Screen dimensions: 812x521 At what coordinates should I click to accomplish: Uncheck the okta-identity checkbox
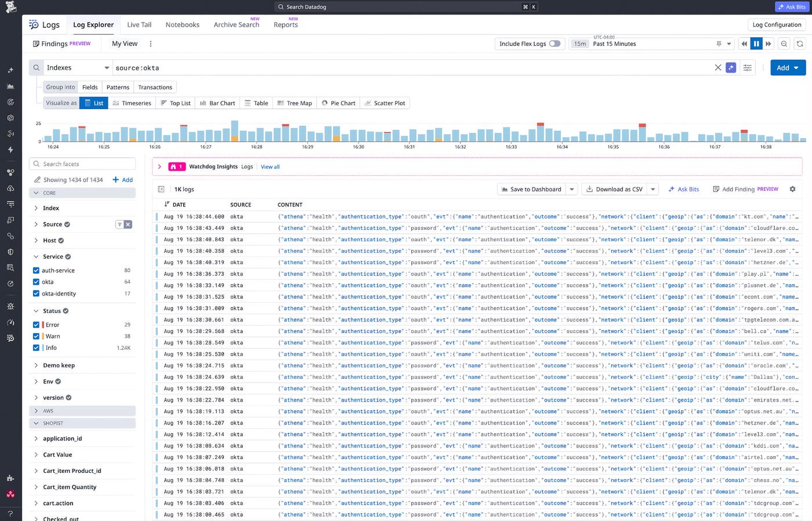tap(36, 294)
